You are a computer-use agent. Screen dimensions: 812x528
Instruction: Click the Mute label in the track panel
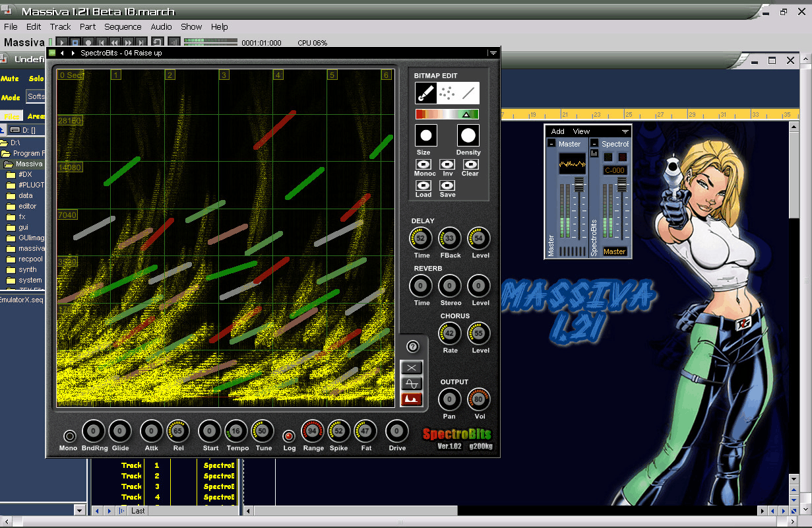pyautogui.click(x=10, y=79)
